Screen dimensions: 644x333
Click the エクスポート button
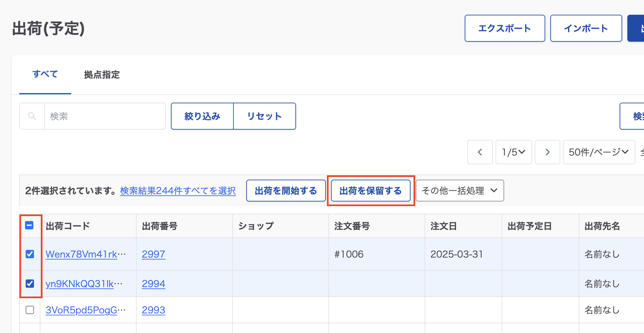click(504, 28)
